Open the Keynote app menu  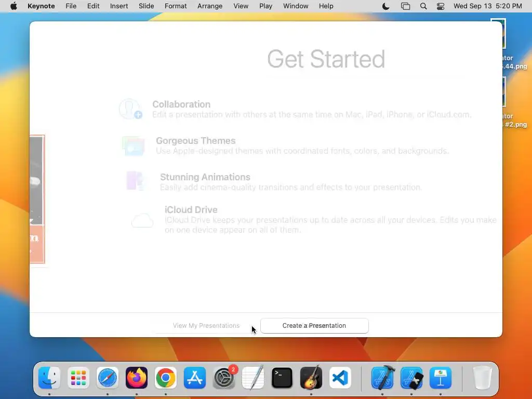(x=41, y=6)
